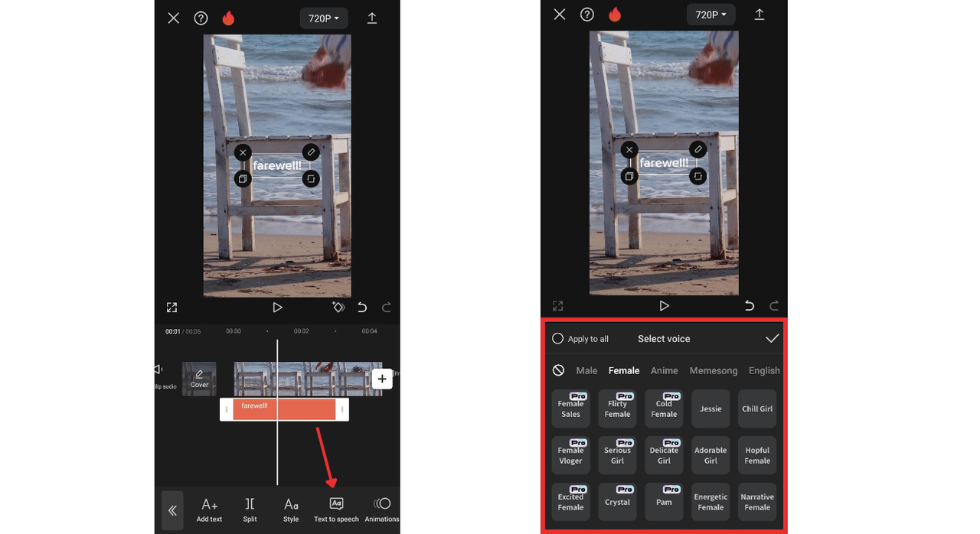The width and height of the screenshot is (980, 534).
Task: Choose Add text tool
Action: coord(209,510)
